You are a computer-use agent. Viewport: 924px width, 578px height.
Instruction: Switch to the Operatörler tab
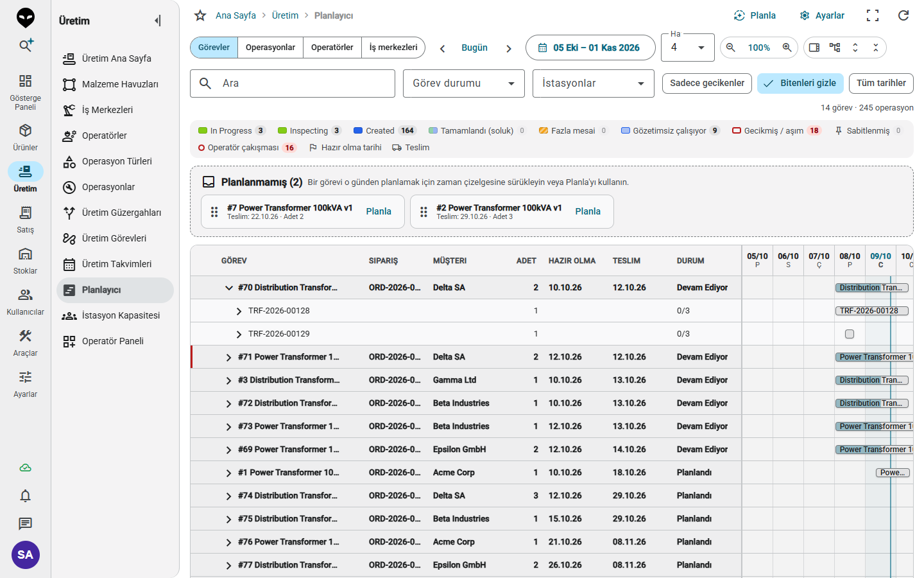click(x=332, y=48)
